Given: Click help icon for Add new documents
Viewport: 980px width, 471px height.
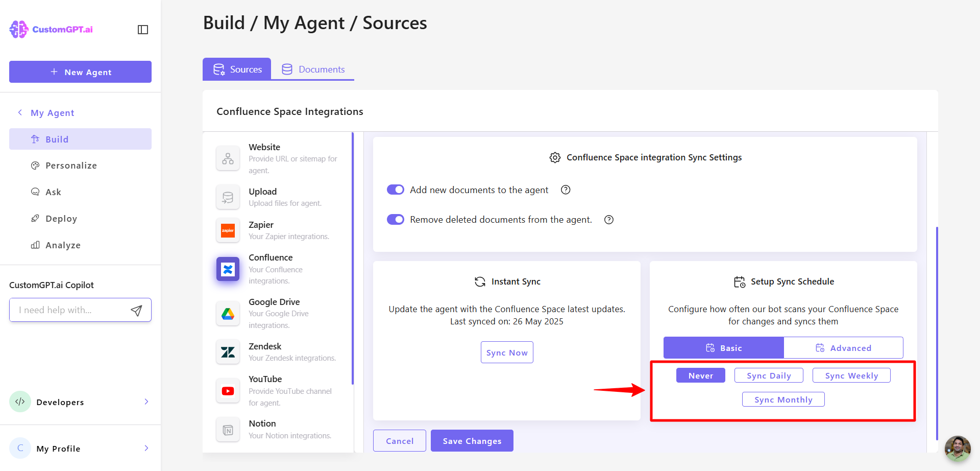Looking at the screenshot, I should pyautogui.click(x=566, y=190).
